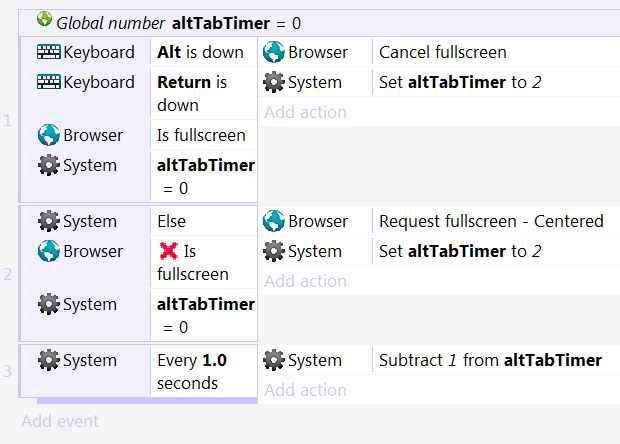Click Add action under event 3
Screen dimensions: 620x444
pos(305,390)
